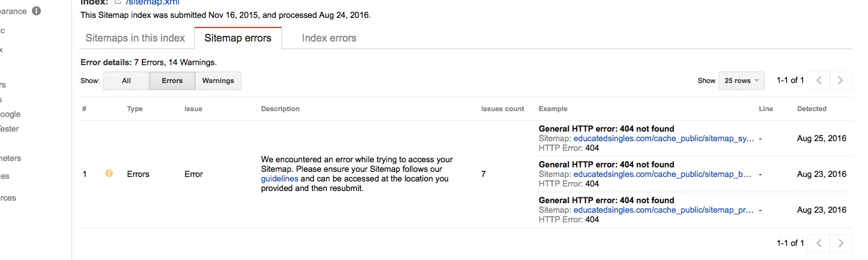Open the sitemap_pr... example URL link

tap(664, 210)
